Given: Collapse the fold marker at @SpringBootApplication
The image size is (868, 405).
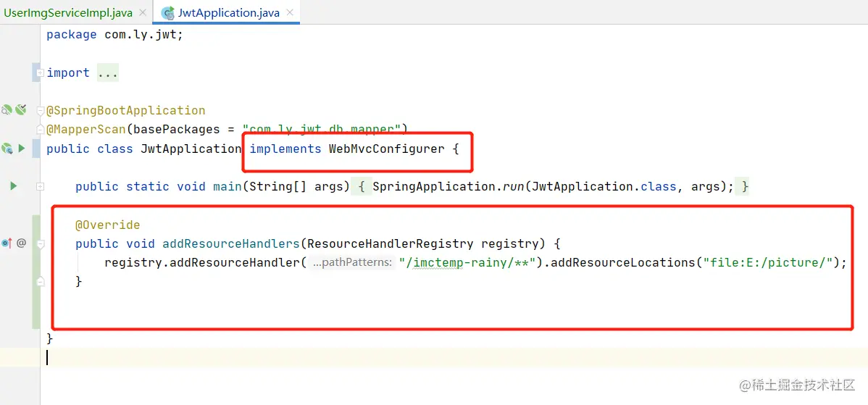Looking at the screenshot, I should (40, 111).
